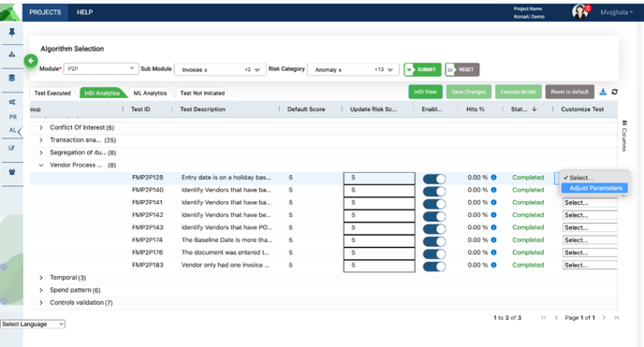Expand Conflict Of Interest group
The height and width of the screenshot is (347, 644).
(41, 127)
